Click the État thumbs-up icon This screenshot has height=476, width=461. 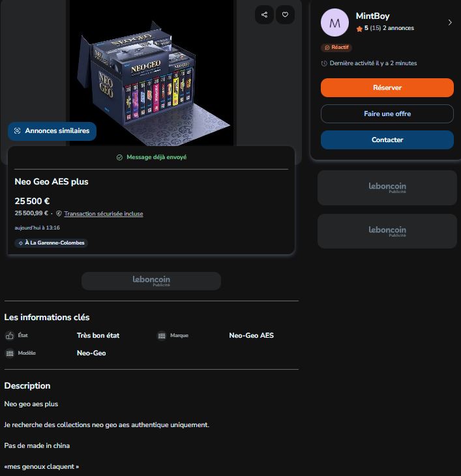click(10, 335)
